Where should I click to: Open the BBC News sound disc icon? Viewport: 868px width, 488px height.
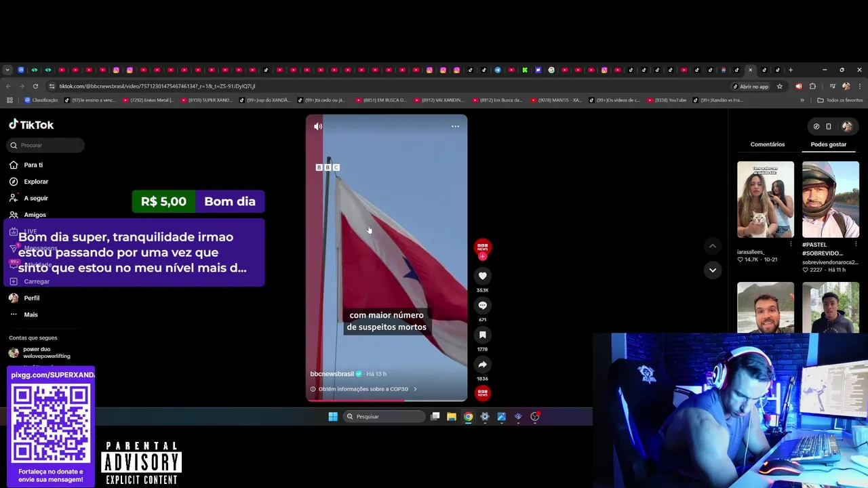point(482,392)
